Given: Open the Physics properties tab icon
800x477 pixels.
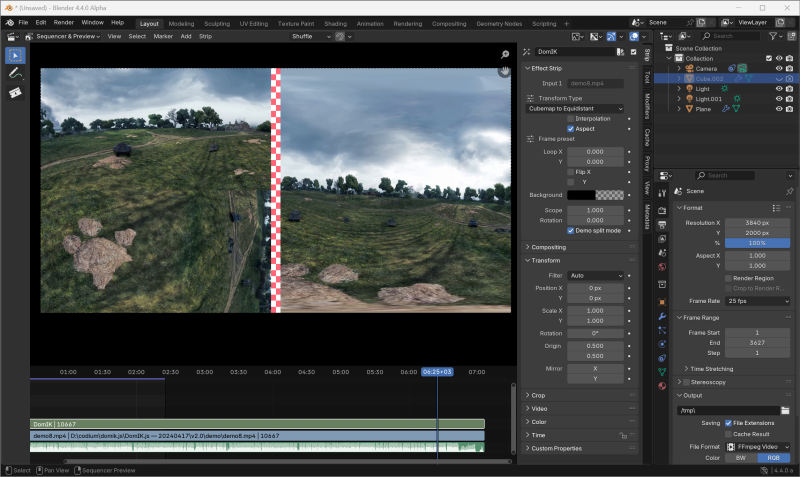Looking at the screenshot, I should pos(662,344).
